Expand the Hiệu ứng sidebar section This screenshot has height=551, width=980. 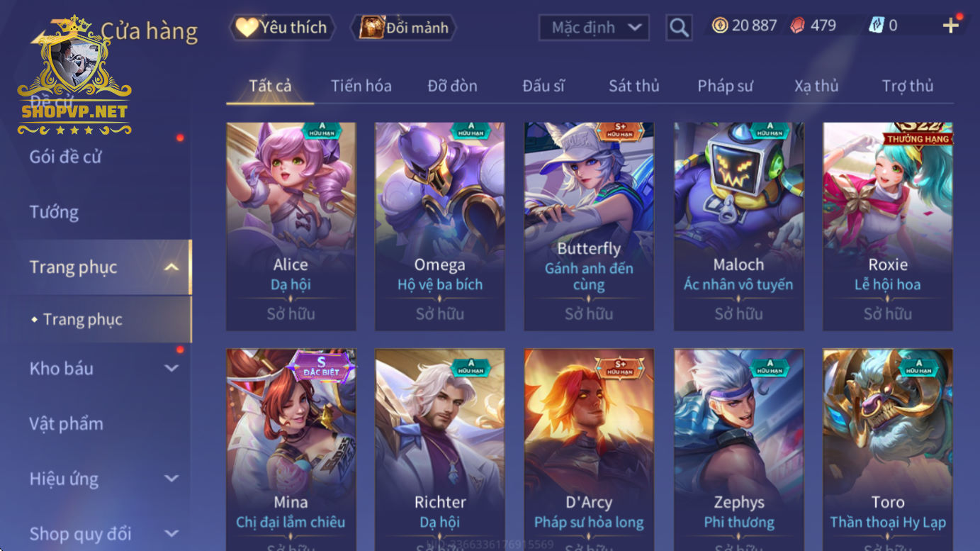click(171, 479)
